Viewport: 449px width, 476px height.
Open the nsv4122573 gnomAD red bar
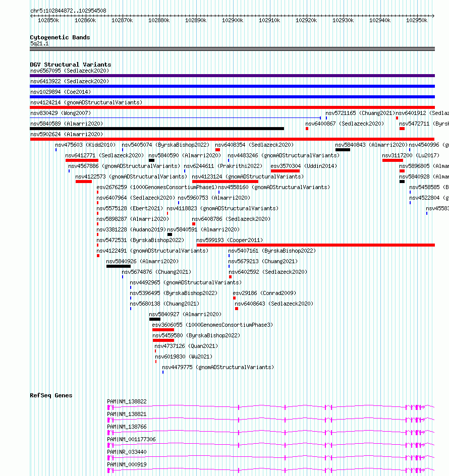[x=84, y=182]
